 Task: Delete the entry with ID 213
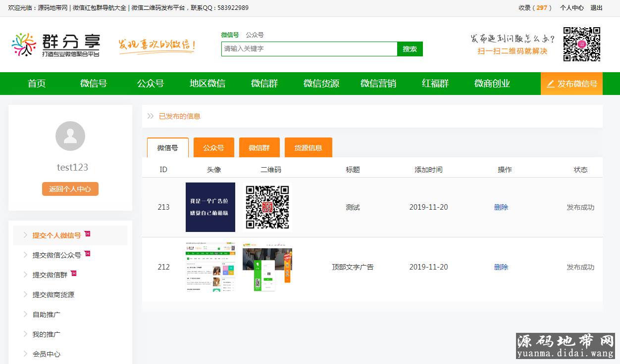point(501,207)
